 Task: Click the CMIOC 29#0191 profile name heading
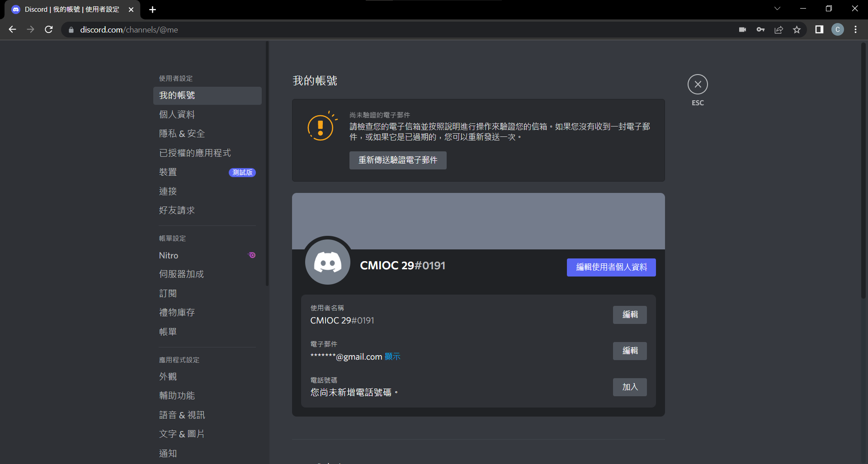[402, 266]
